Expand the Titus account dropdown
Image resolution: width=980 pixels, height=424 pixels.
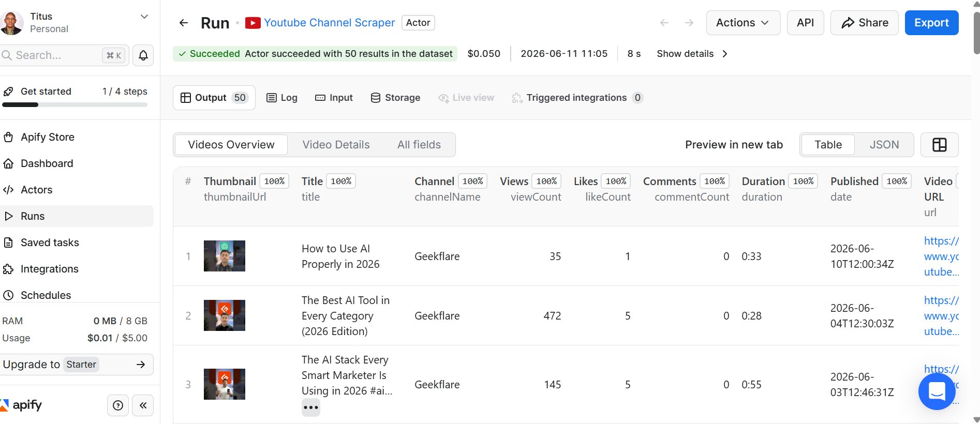(144, 17)
